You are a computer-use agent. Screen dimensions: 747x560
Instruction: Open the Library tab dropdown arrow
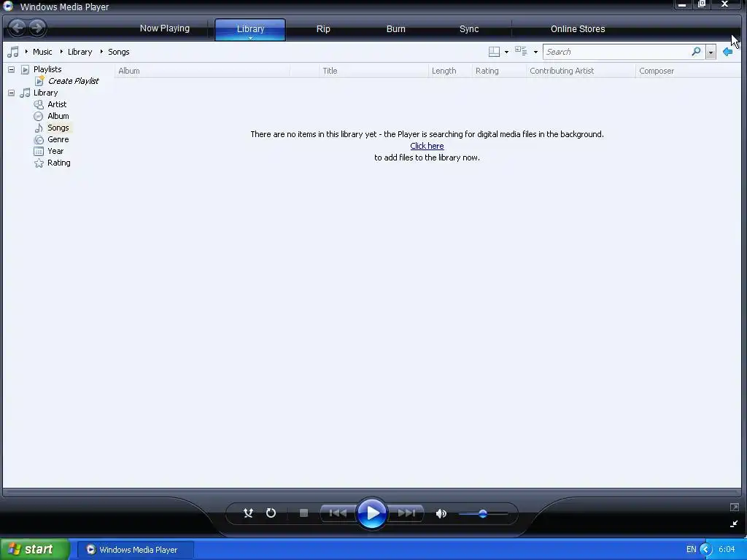[x=250, y=38]
